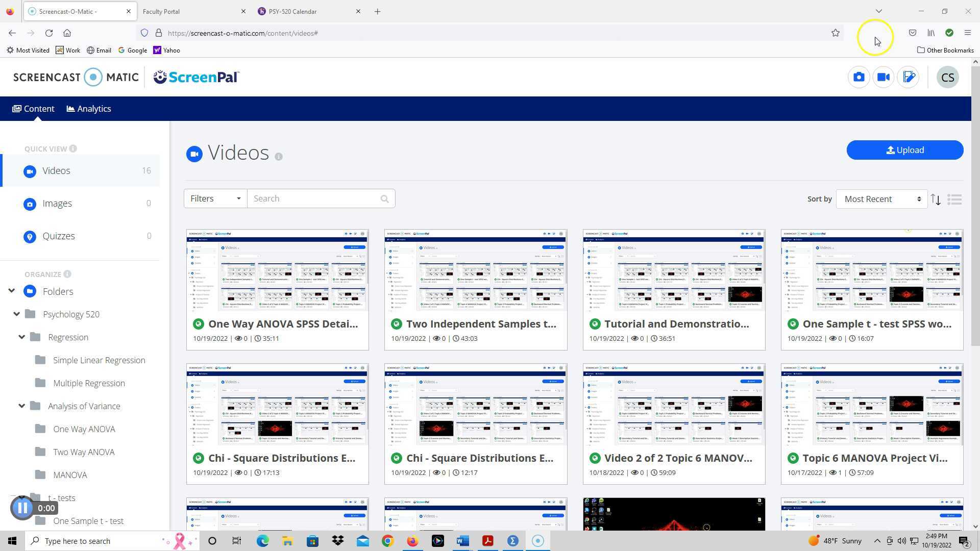The image size is (980, 551).
Task: Open Google Chrome from the taskbar
Action: (387, 541)
